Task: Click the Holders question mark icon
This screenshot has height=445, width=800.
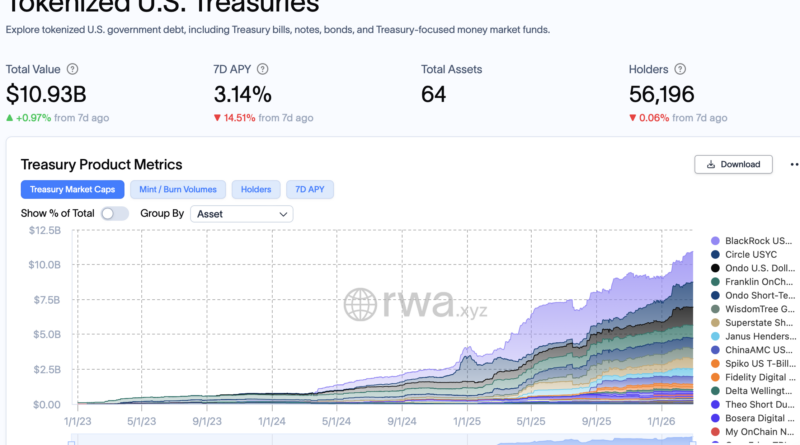Action: (679, 70)
